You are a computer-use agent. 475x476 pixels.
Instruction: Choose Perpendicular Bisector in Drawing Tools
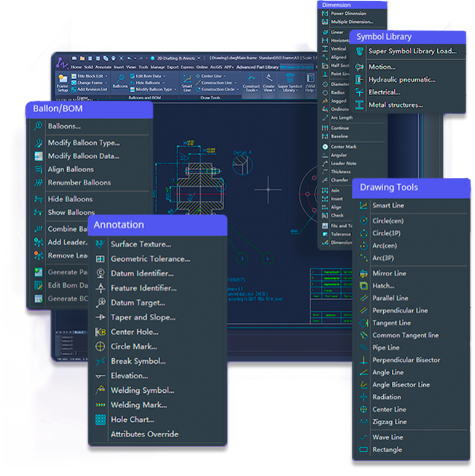tap(406, 359)
